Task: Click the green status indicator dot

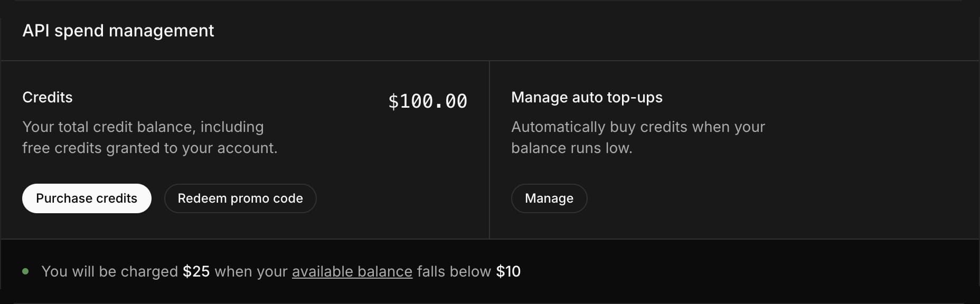Action: tap(24, 271)
